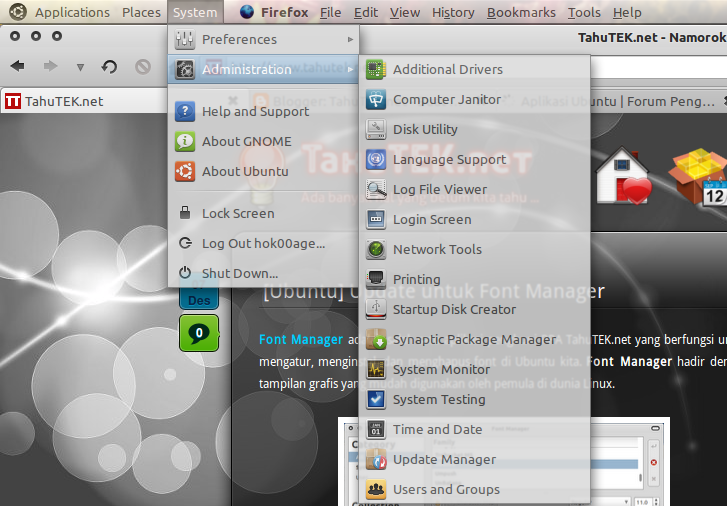The image size is (727, 506).
Task: Open Synaptic Package Manager
Action: [x=473, y=340]
